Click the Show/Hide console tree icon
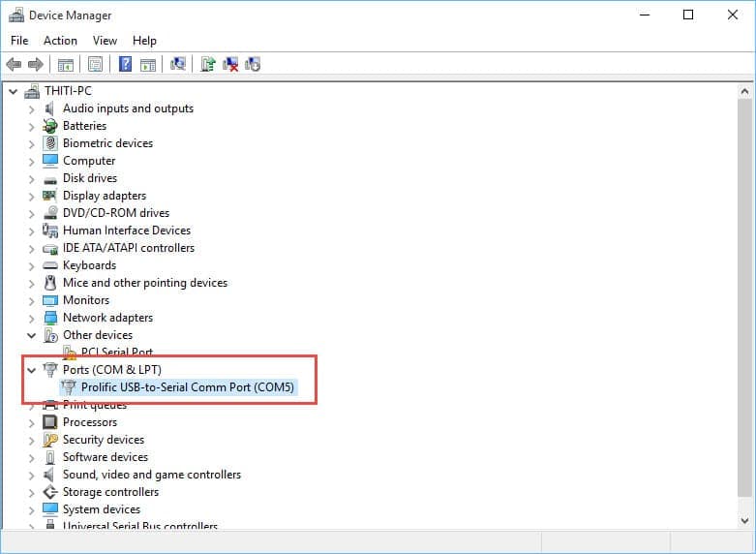 pyautogui.click(x=66, y=65)
